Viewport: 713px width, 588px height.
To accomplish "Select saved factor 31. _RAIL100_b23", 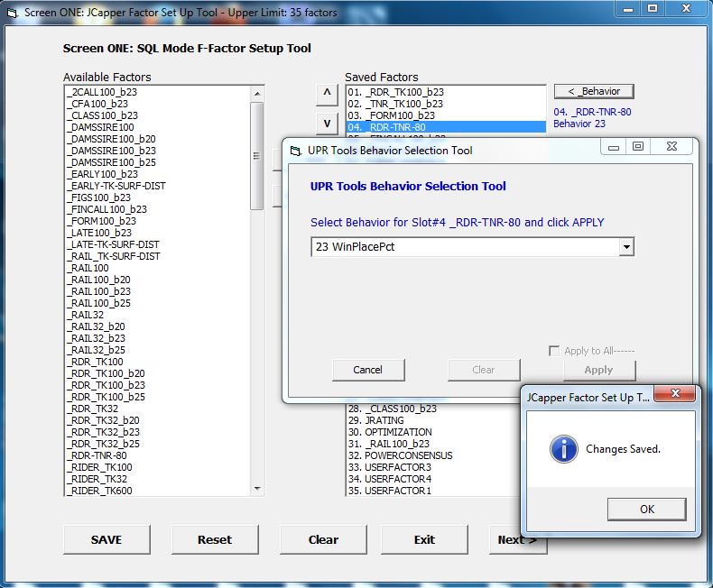I will pos(433,444).
